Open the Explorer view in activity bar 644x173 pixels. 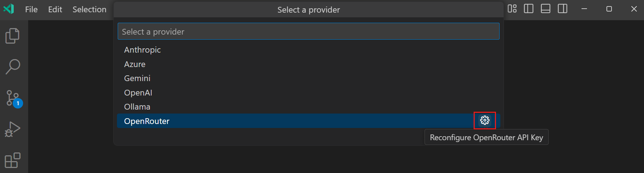[13, 36]
